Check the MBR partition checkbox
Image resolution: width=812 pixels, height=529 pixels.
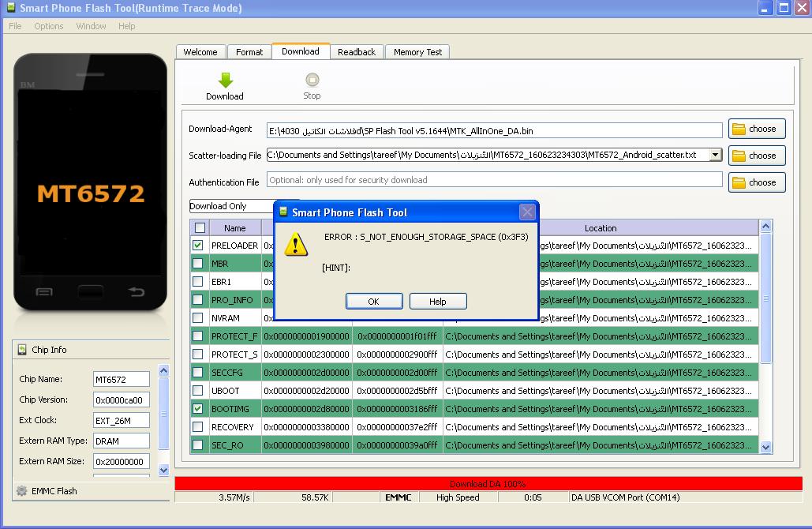point(198,263)
